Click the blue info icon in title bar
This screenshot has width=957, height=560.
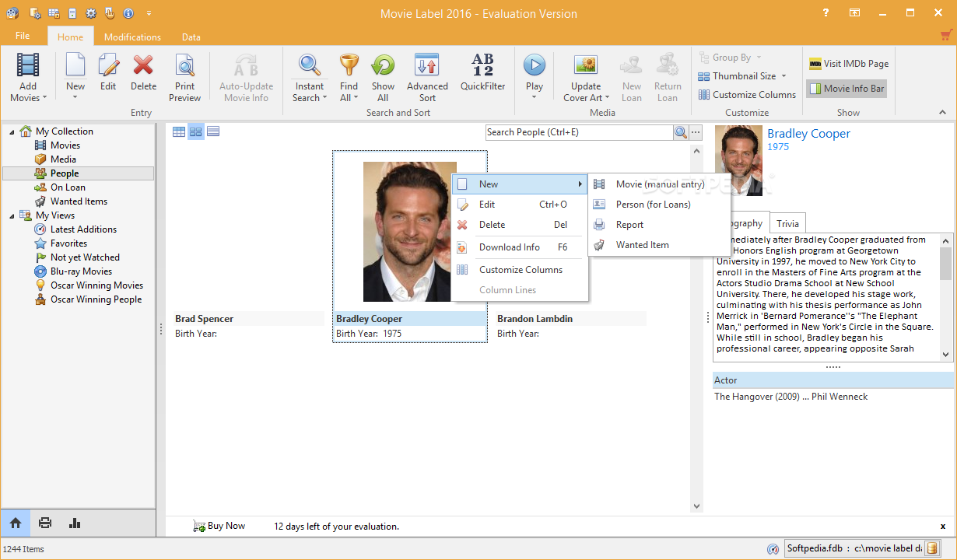point(128,13)
